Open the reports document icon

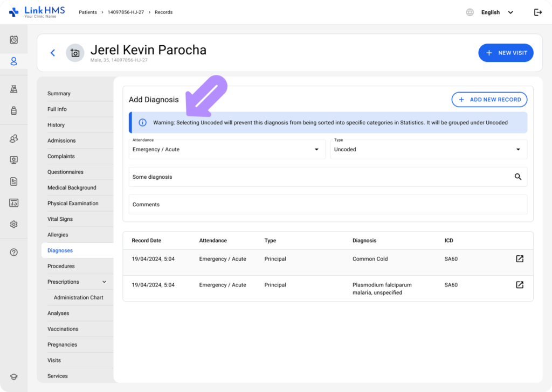pyautogui.click(x=13, y=181)
